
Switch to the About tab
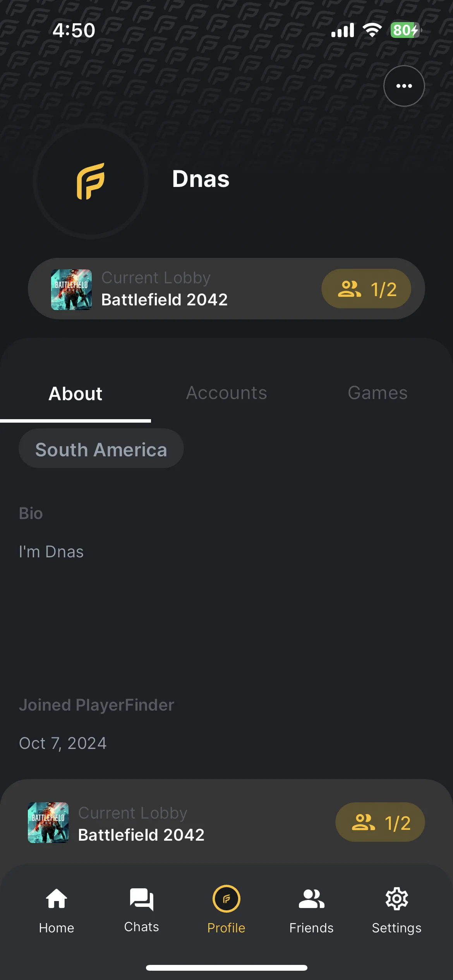point(75,394)
